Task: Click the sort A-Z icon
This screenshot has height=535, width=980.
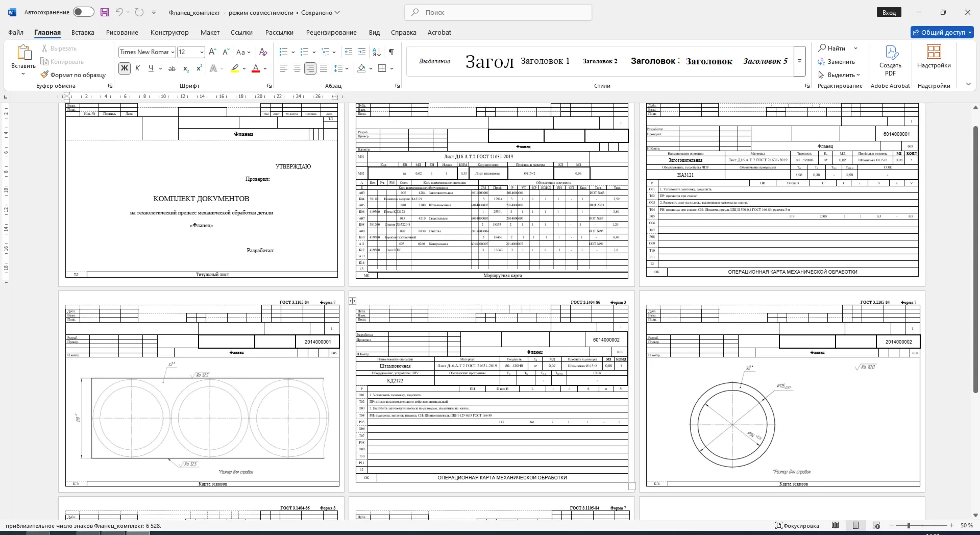Action: [x=377, y=52]
